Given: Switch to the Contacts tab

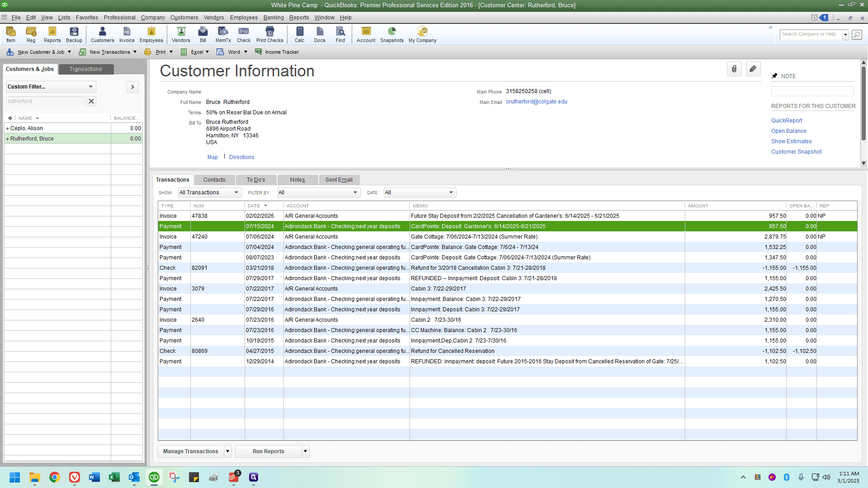Looking at the screenshot, I should (x=214, y=180).
